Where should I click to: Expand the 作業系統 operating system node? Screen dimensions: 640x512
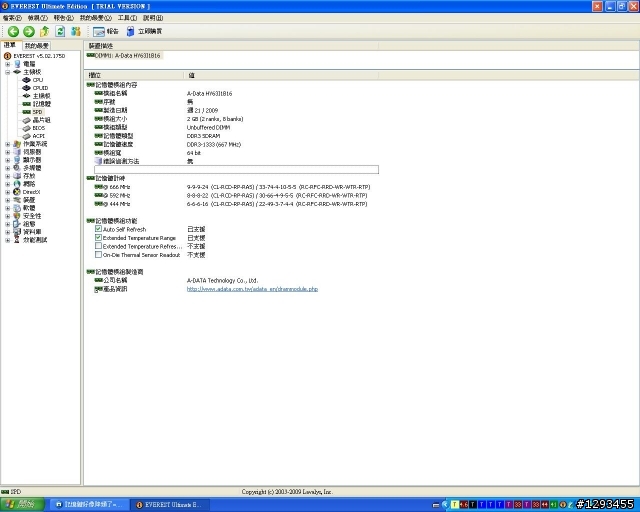pyautogui.click(x=7, y=144)
